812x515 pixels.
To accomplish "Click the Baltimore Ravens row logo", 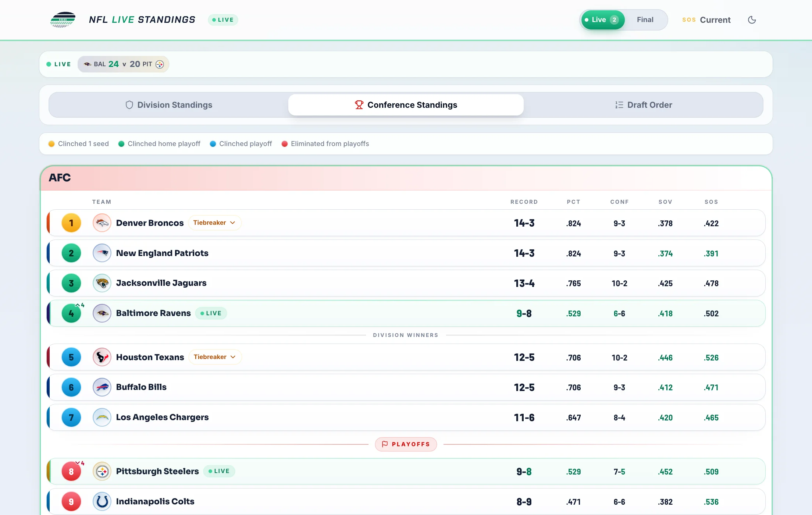I will pos(102,313).
